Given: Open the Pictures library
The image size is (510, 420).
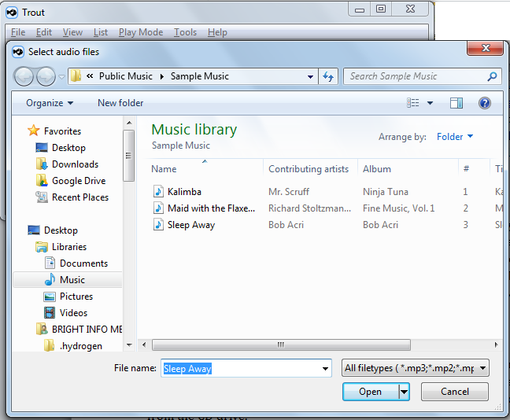Looking at the screenshot, I should 68,297.
